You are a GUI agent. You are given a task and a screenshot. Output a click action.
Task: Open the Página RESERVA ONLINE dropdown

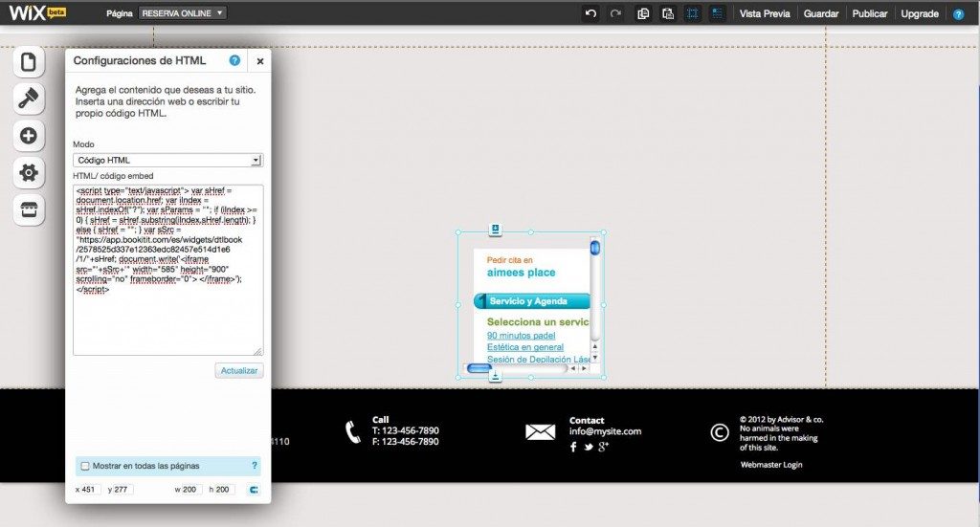[x=183, y=13]
